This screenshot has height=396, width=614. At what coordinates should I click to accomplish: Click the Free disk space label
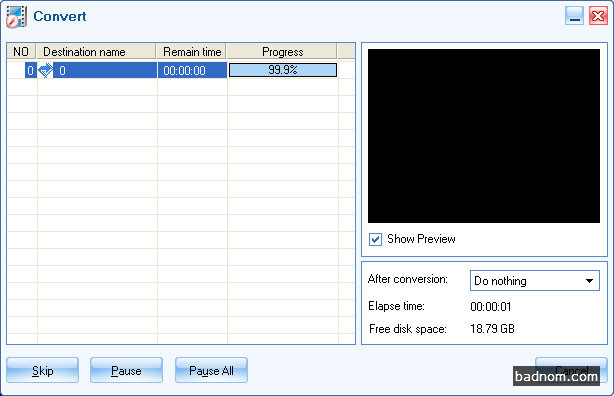408,329
